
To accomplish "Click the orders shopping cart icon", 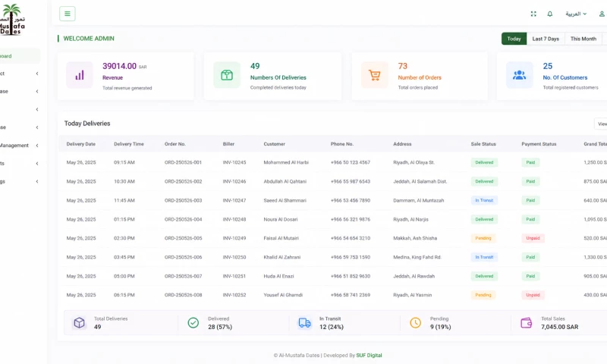I will 374,75.
